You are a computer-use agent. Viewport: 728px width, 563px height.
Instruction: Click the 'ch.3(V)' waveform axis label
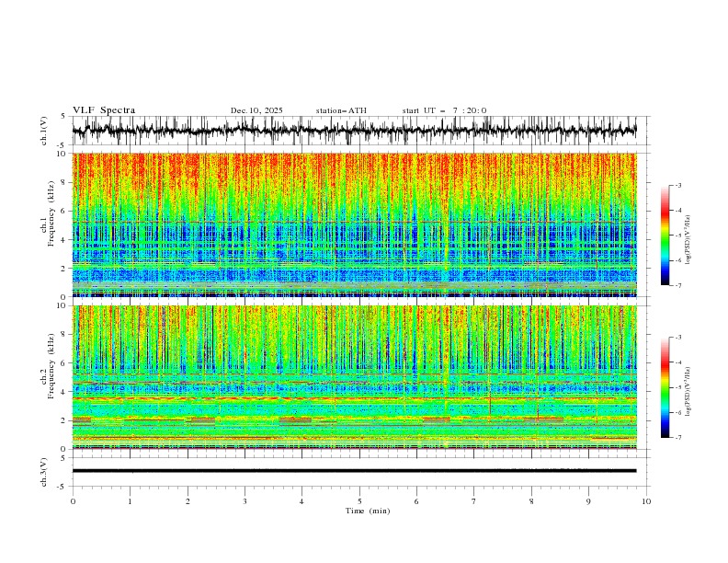[x=44, y=472]
